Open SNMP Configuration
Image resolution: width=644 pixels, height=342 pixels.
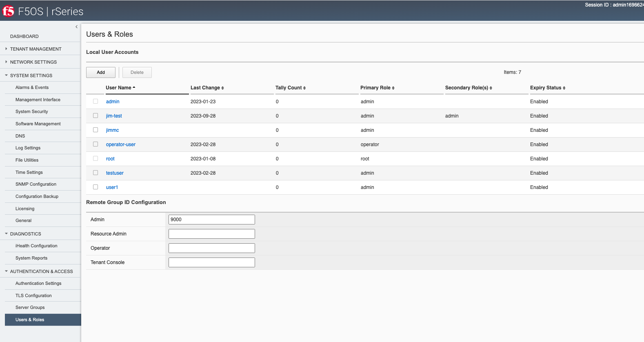tap(36, 184)
